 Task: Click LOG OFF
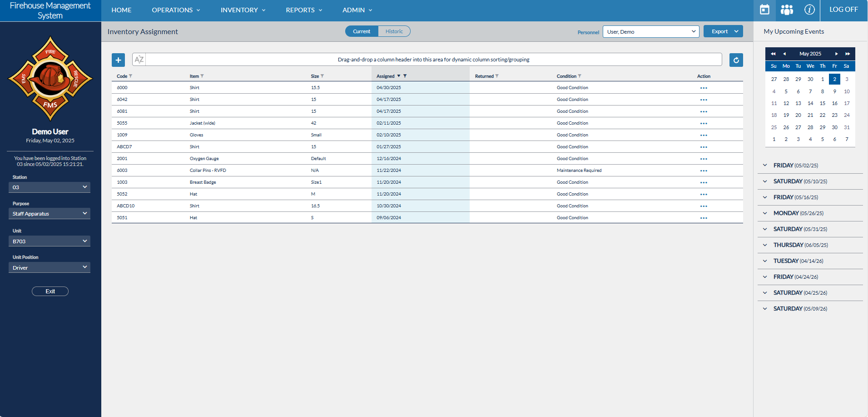[x=843, y=10]
